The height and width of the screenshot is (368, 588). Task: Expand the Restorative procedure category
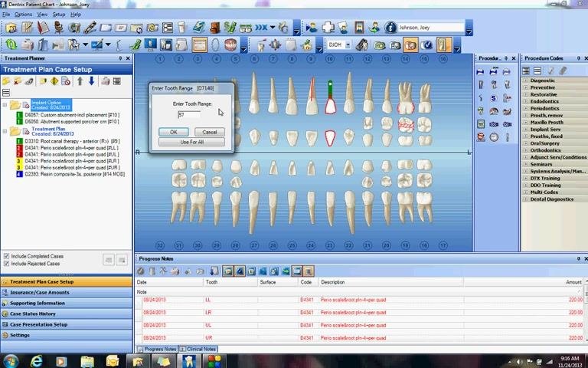click(x=525, y=94)
